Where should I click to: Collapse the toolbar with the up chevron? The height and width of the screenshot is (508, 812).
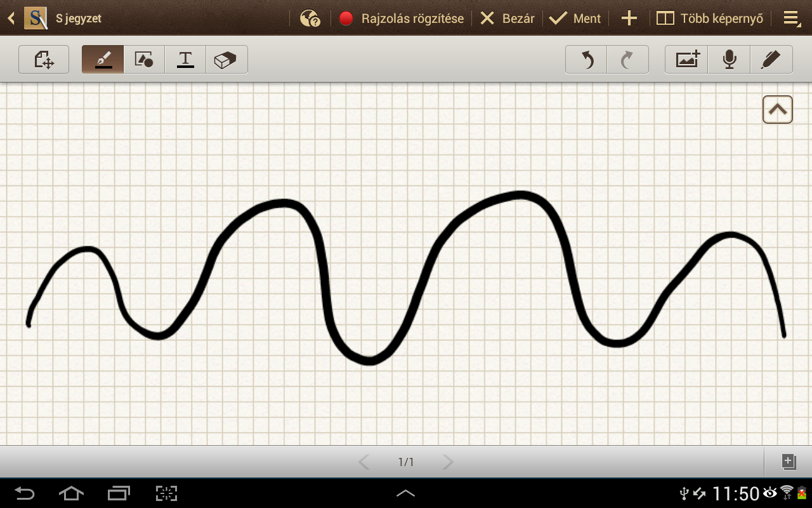(777, 109)
